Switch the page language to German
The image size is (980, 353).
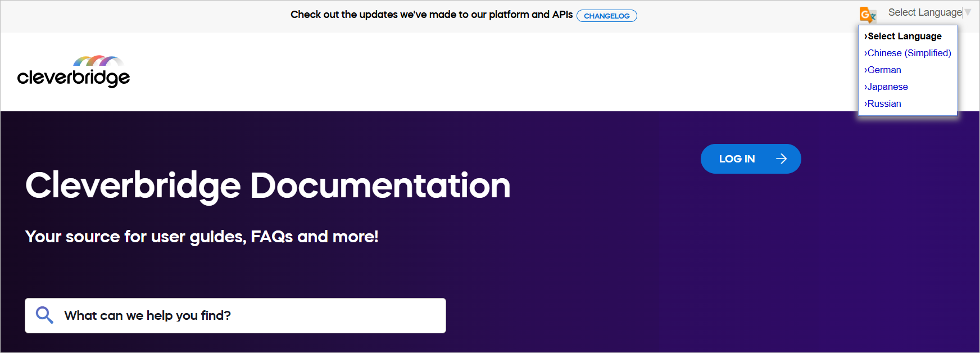coord(884,70)
